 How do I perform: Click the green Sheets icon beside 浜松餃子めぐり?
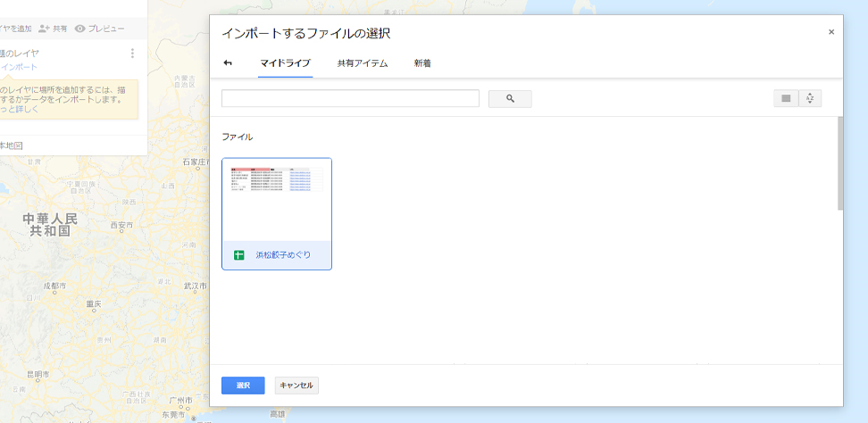(x=238, y=255)
